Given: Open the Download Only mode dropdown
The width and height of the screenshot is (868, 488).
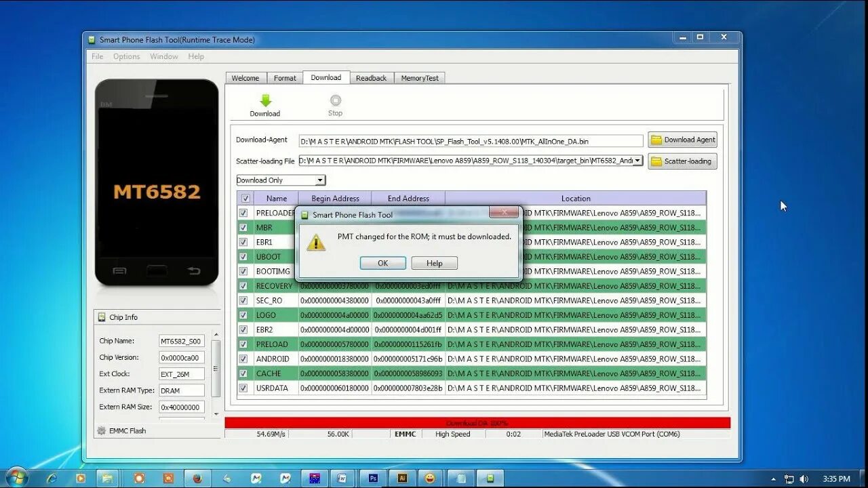Looking at the screenshot, I should [320, 180].
